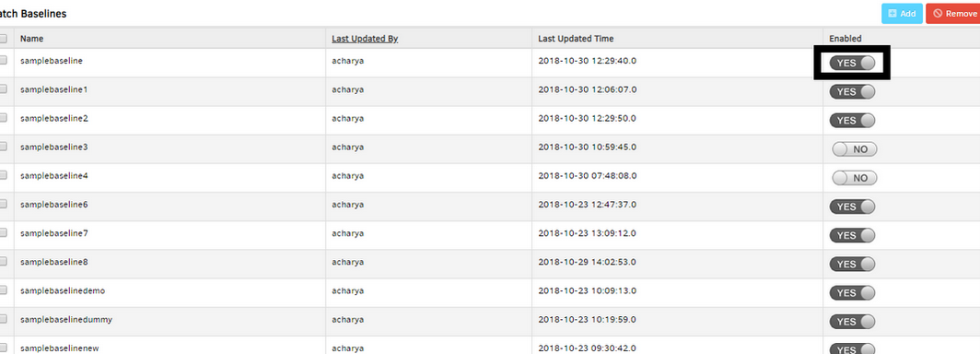The image size is (980, 354).
Task: Open the samplebaselinedummy entry
Action: (x=66, y=320)
